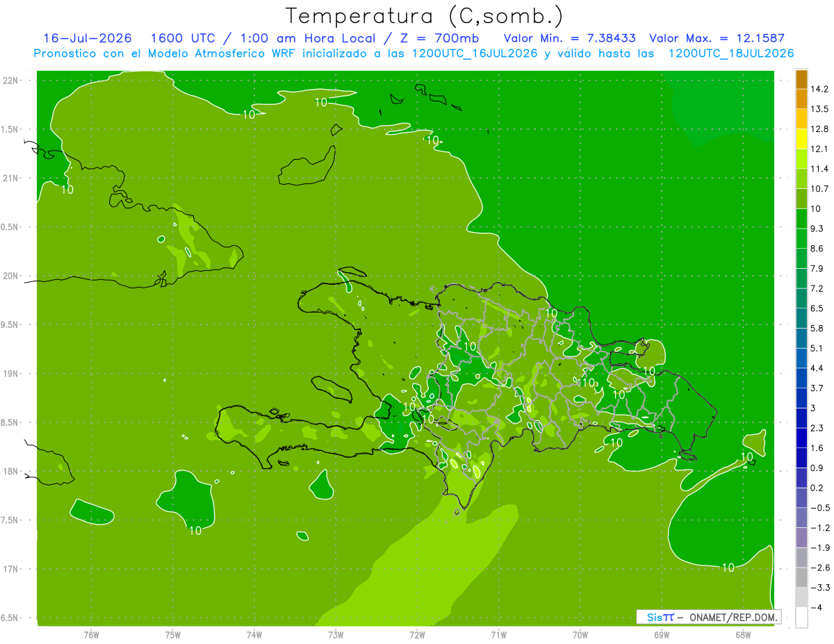
Task: Click the '1.5N' latitude axis label
Action: [10, 129]
